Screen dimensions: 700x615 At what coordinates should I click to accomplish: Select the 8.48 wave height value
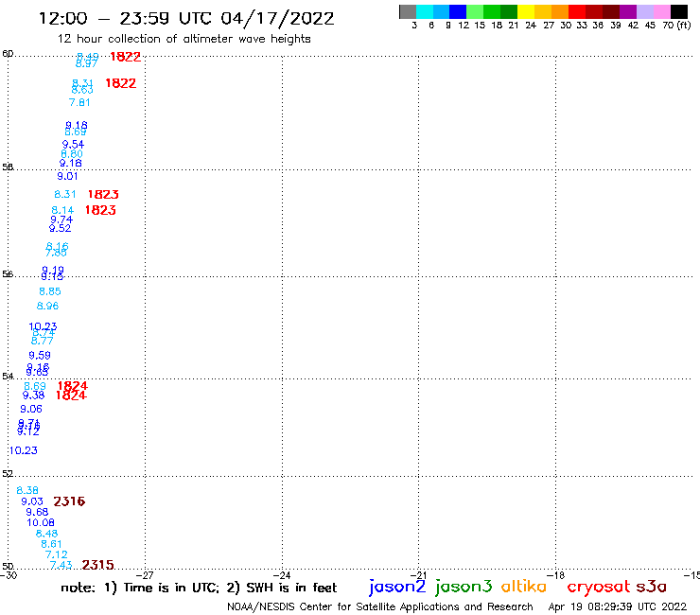click(x=47, y=534)
